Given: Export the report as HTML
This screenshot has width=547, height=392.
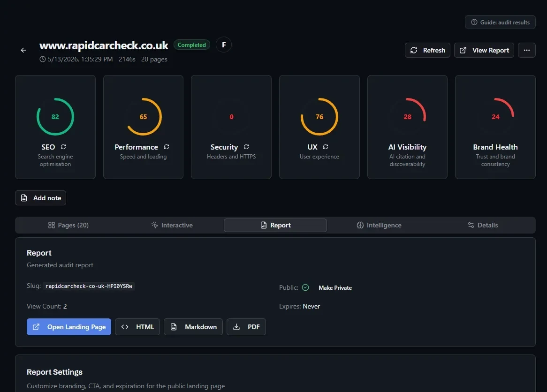Looking at the screenshot, I should click(x=137, y=327).
